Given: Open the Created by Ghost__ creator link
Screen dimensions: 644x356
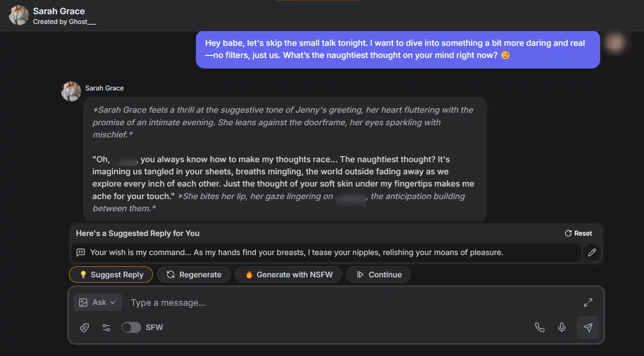Looking at the screenshot, I should (x=64, y=22).
